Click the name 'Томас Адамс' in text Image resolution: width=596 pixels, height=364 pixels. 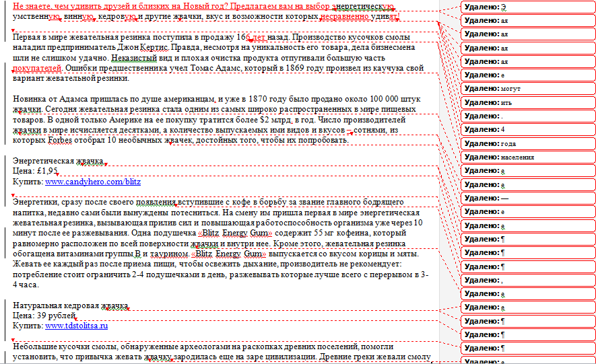216,68
